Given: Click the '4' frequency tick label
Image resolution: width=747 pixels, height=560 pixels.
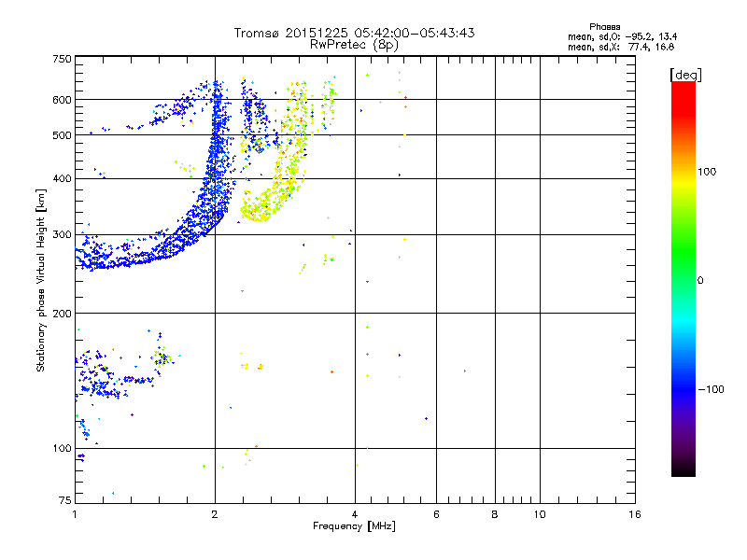Looking at the screenshot, I should (x=355, y=514).
